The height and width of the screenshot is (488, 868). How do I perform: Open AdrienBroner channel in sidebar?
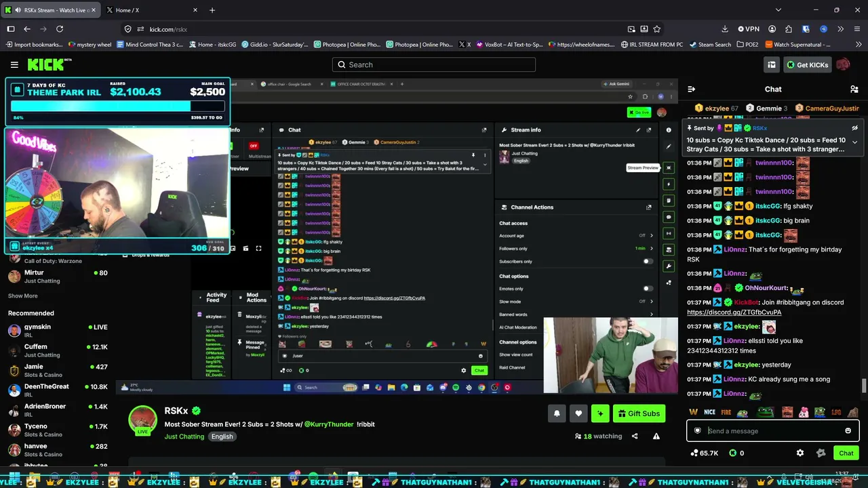[x=58, y=410]
